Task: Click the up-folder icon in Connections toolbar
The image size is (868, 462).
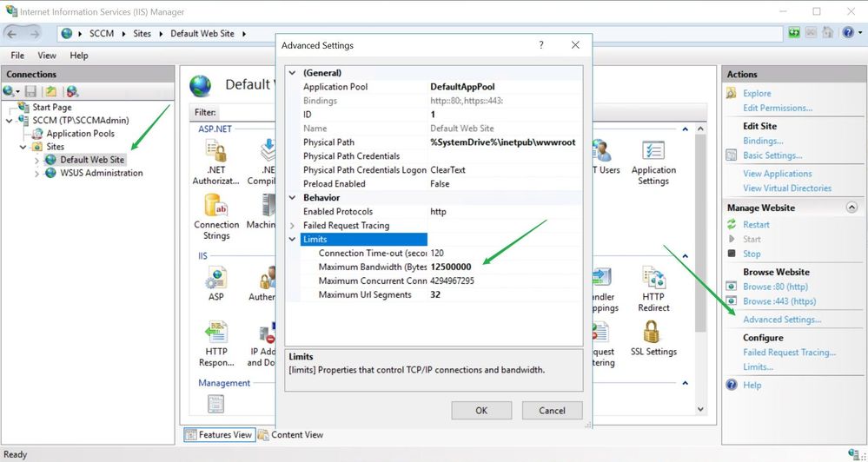Action: point(51,91)
